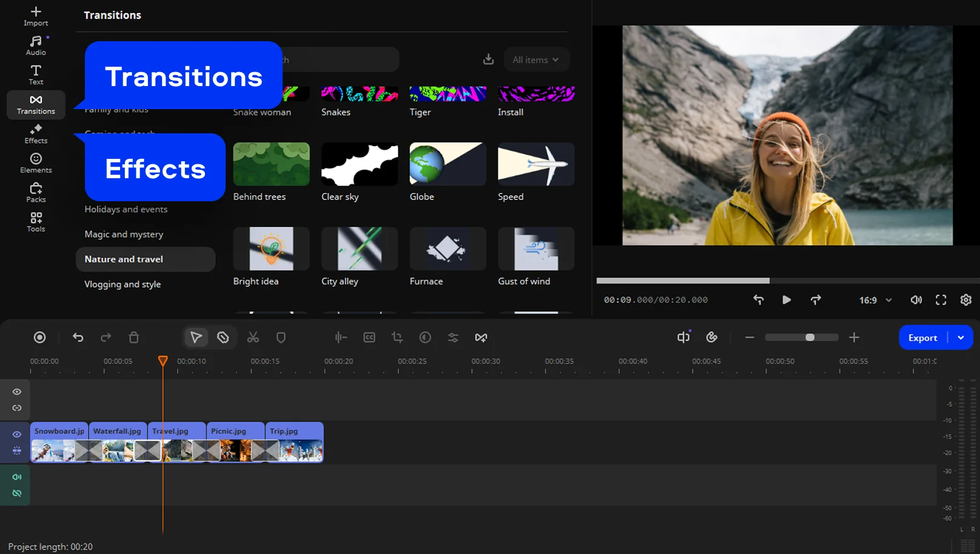Hide the video track with eye icon
The image size is (980, 554).
point(17,435)
